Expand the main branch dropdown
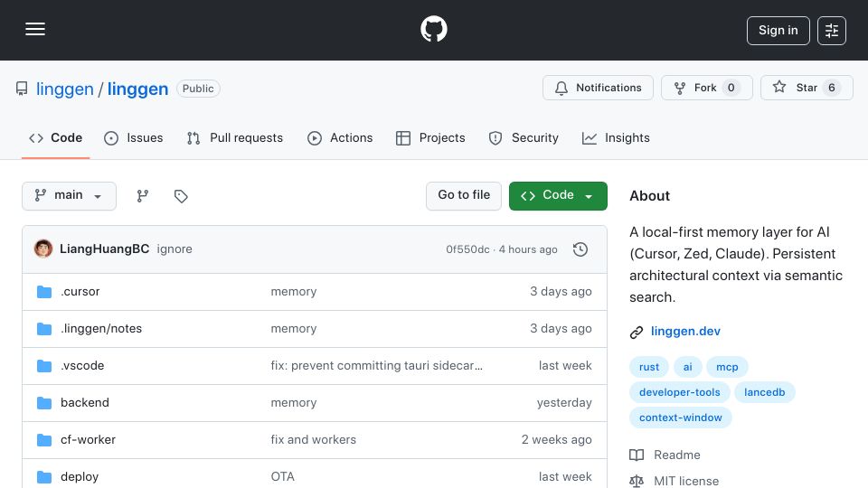The image size is (868, 488). click(70, 196)
